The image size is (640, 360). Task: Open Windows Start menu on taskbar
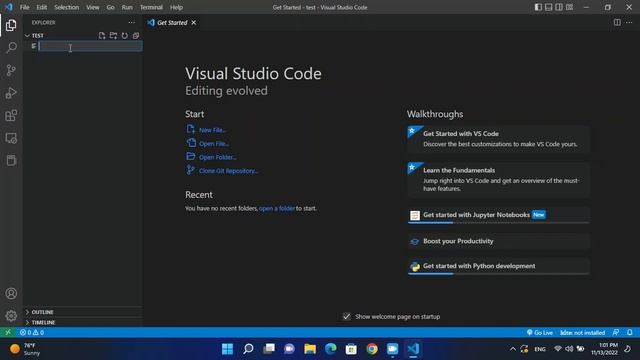pos(227,349)
